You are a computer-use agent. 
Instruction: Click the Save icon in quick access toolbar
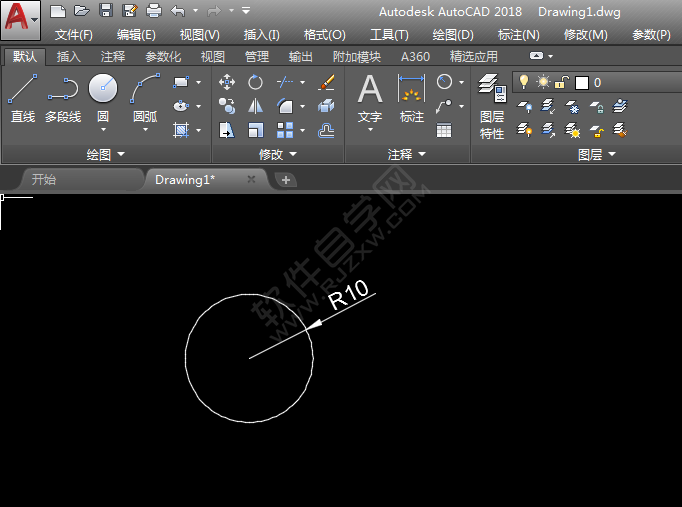[105, 11]
